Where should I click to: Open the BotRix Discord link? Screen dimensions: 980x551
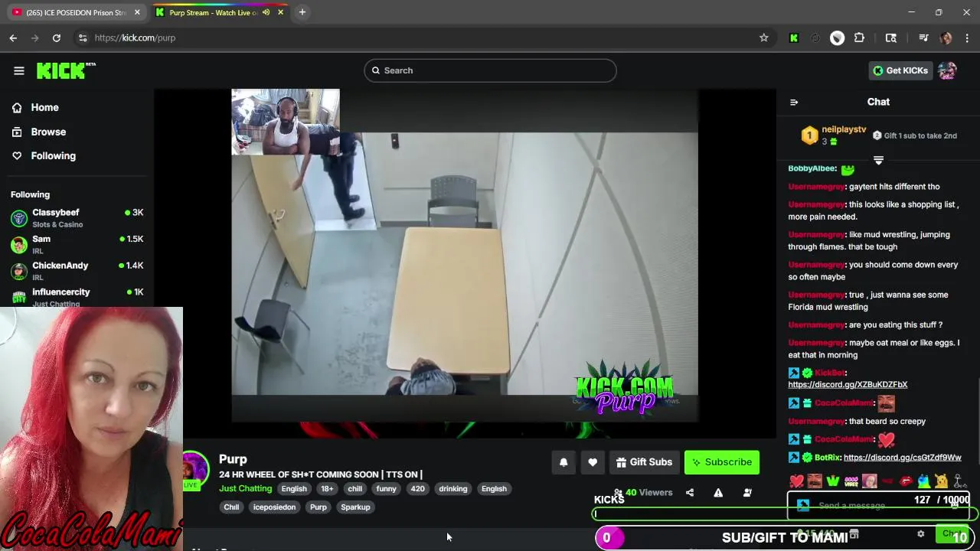pos(902,458)
